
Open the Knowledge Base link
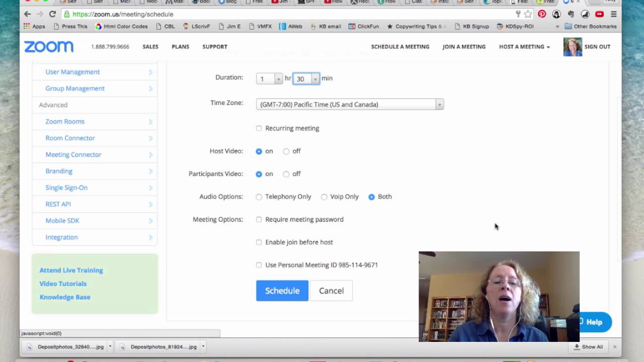65,297
